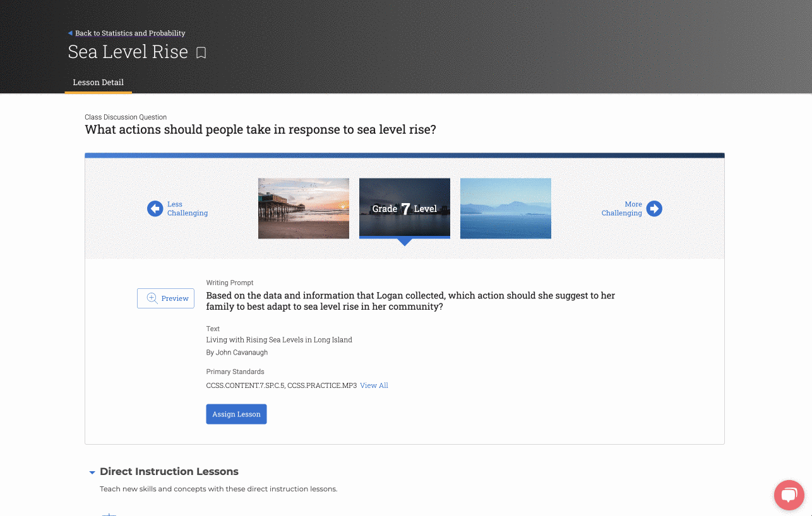Click the author line By John Cavanaugh

pyautogui.click(x=237, y=353)
